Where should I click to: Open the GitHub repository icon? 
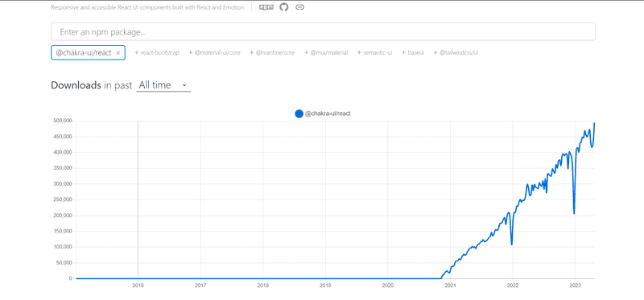click(x=284, y=7)
